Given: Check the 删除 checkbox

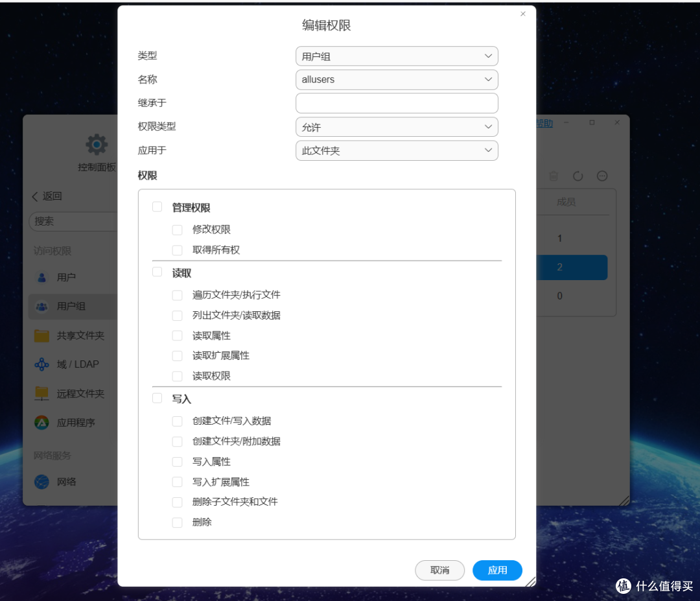Looking at the screenshot, I should (x=177, y=523).
